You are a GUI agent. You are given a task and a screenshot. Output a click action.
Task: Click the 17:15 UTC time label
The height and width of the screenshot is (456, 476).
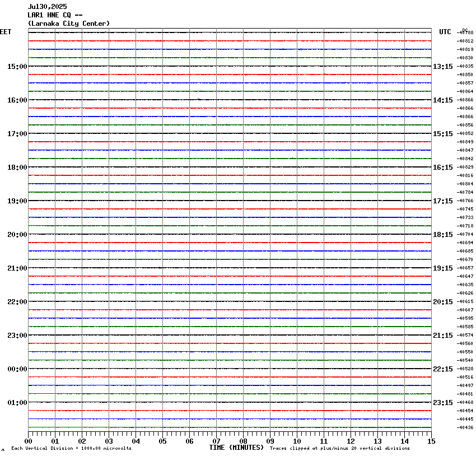[442, 201]
